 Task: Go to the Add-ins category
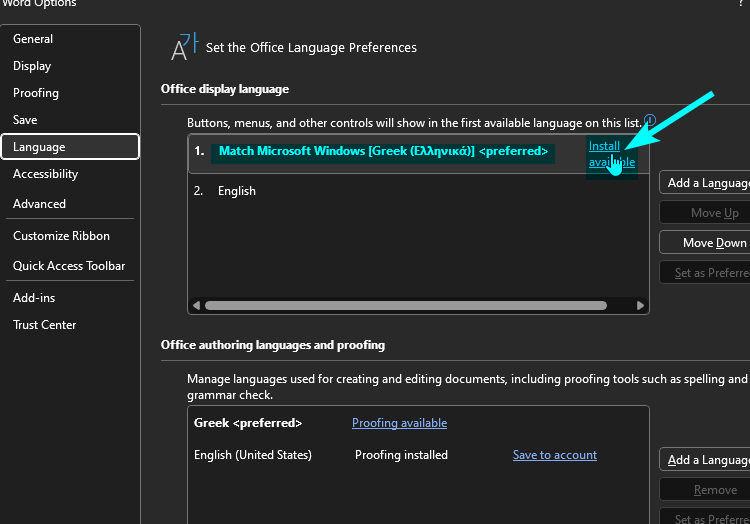coord(34,298)
